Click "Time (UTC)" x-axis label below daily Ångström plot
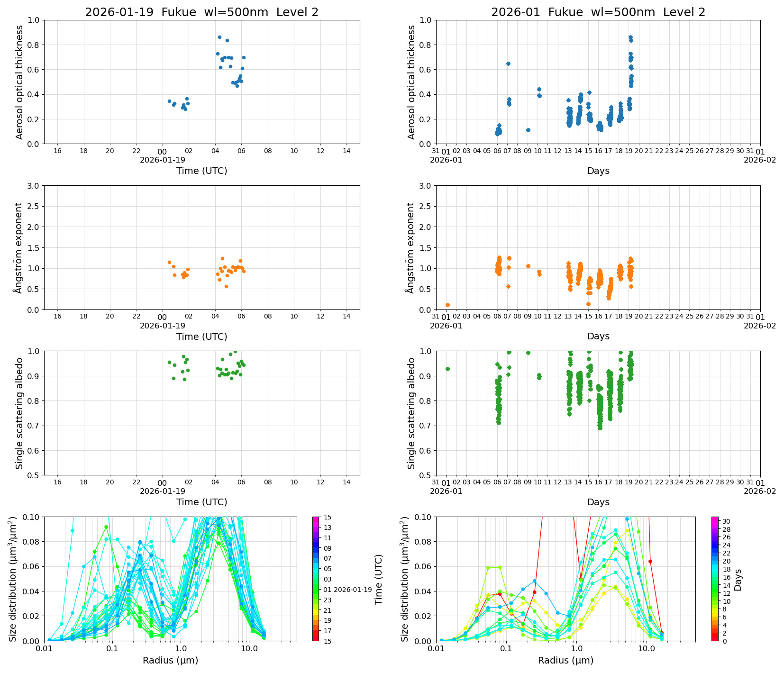 (x=201, y=336)
